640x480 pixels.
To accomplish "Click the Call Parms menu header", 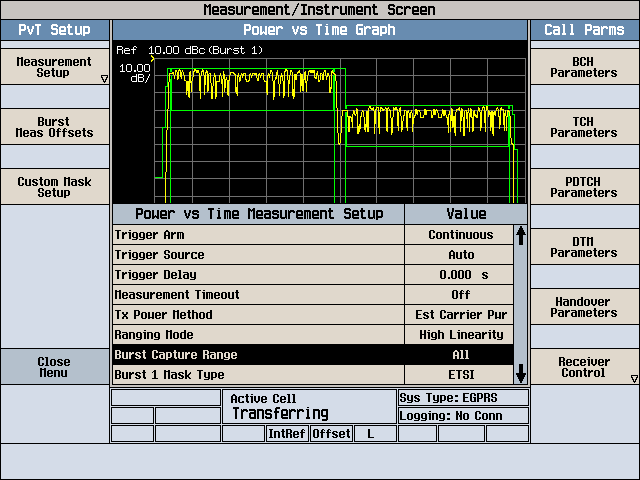I will 585,30.
